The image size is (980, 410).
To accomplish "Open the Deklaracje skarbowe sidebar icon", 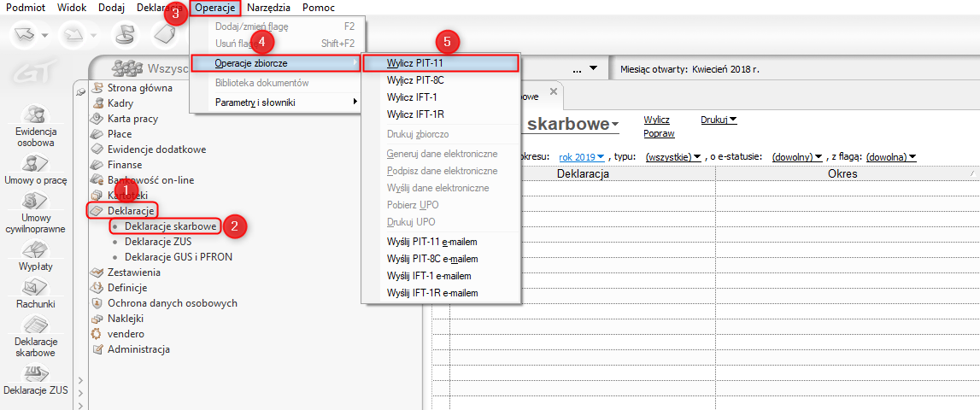I will (x=36, y=325).
